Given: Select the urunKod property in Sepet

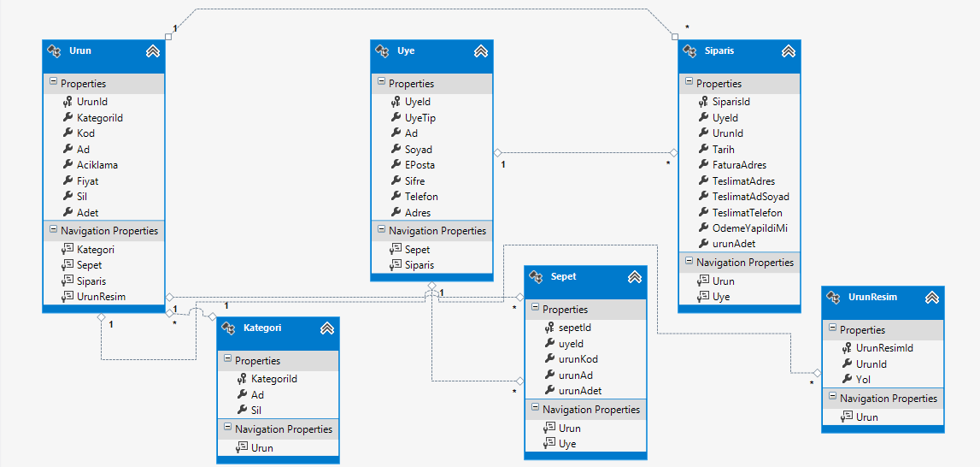Looking at the screenshot, I should [577, 359].
